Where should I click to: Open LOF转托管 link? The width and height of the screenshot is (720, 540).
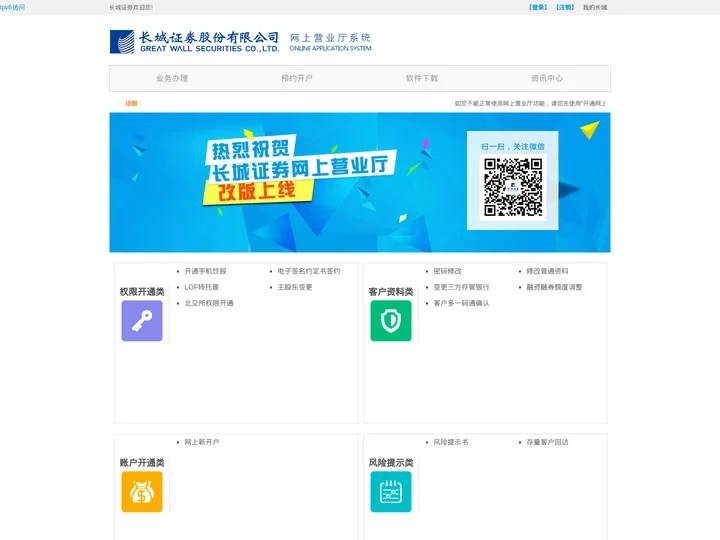[202, 287]
